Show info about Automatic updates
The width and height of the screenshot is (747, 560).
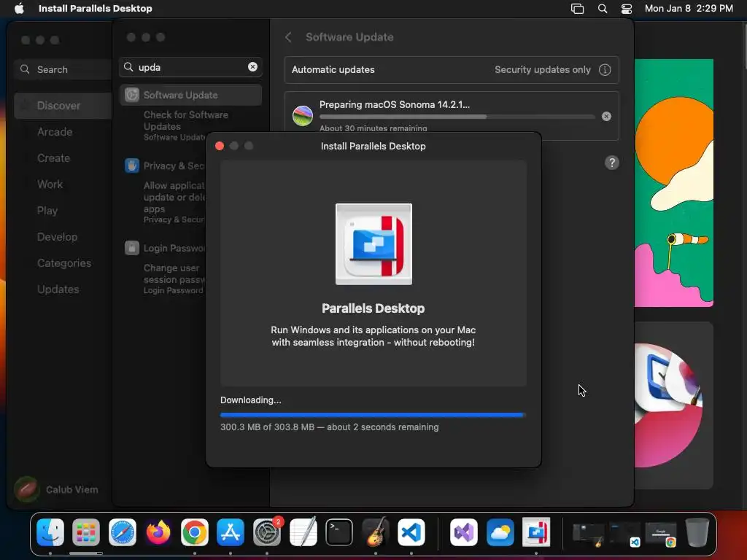(x=605, y=69)
